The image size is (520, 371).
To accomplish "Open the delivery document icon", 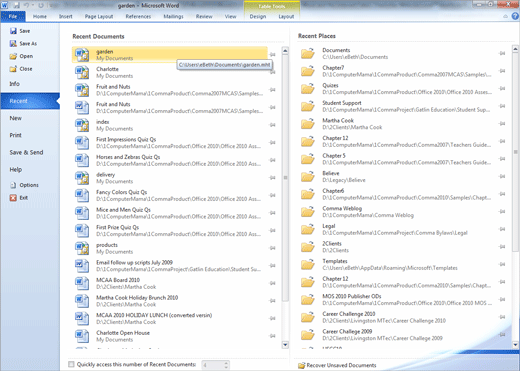I will coord(82,178).
